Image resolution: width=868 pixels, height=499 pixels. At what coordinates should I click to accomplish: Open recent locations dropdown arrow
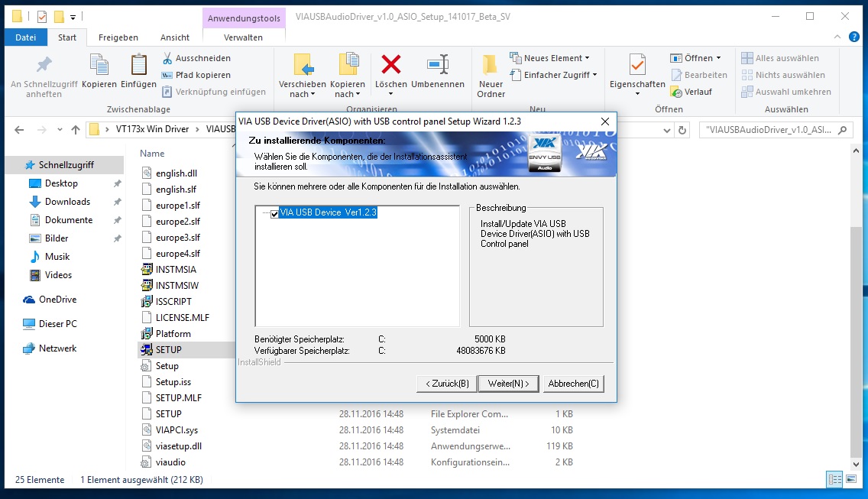60,130
